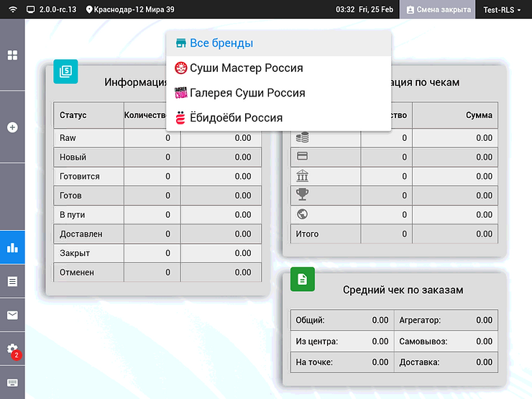Choose Галерея Суши Россия brand
Screen dimensions: 532x399
pos(278,93)
